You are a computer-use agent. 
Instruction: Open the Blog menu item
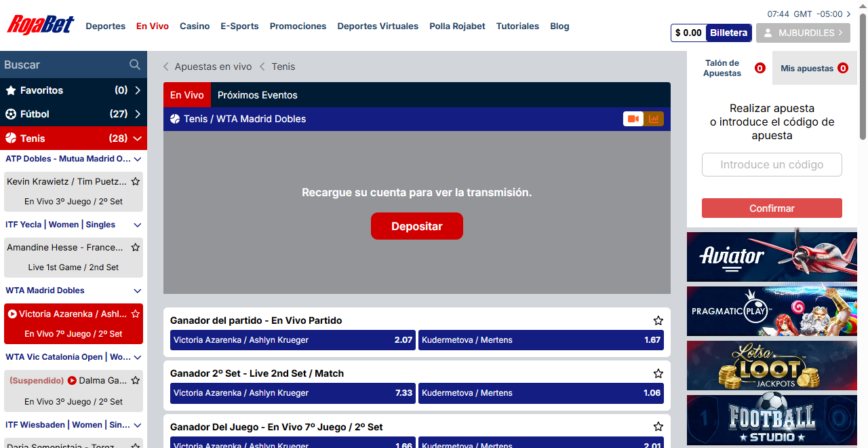tap(559, 26)
